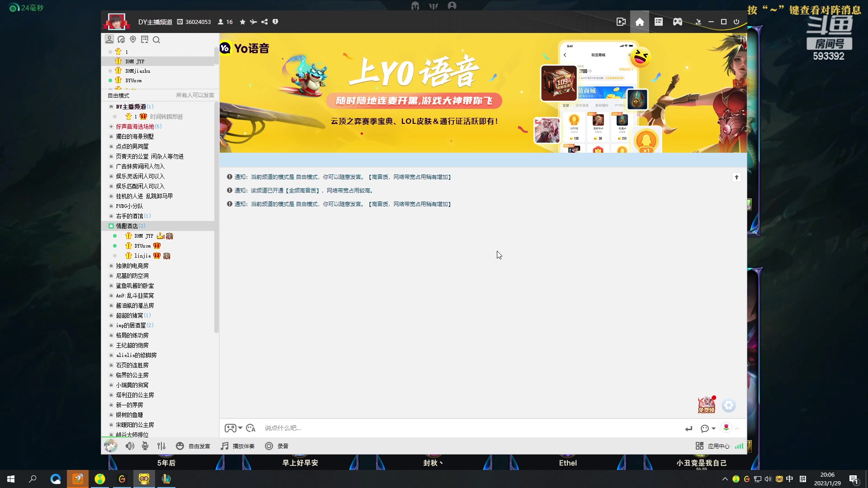Click the scroll-to-top arrow in chat area
The width and height of the screenshot is (868, 488).
[736, 177]
